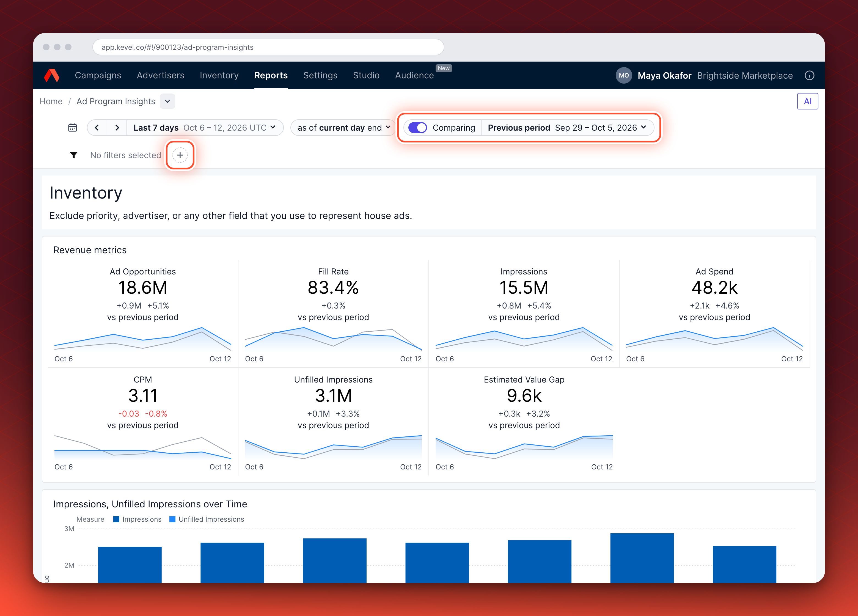Screen dimensions: 858x616
Task: Click the MO user avatar
Action: 623,75
